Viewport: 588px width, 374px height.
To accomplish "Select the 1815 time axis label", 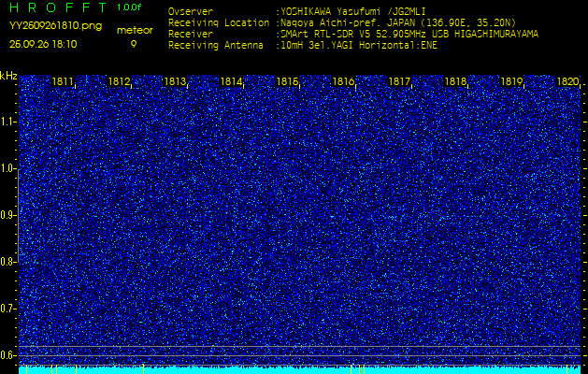I will [287, 81].
